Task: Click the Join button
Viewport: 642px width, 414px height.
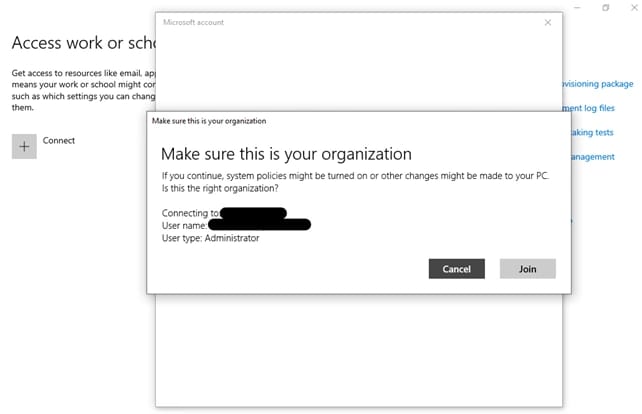Action: pos(526,269)
